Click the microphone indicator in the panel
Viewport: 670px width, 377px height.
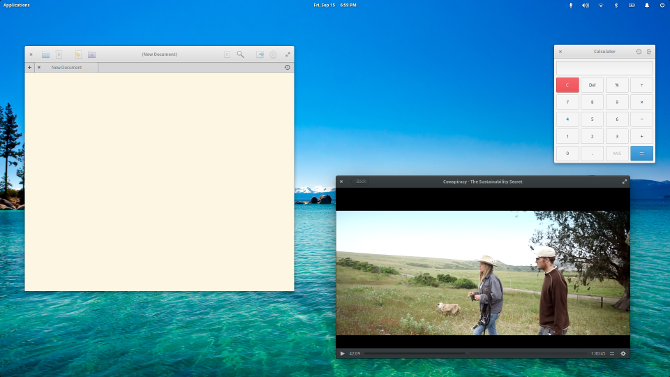click(x=570, y=5)
